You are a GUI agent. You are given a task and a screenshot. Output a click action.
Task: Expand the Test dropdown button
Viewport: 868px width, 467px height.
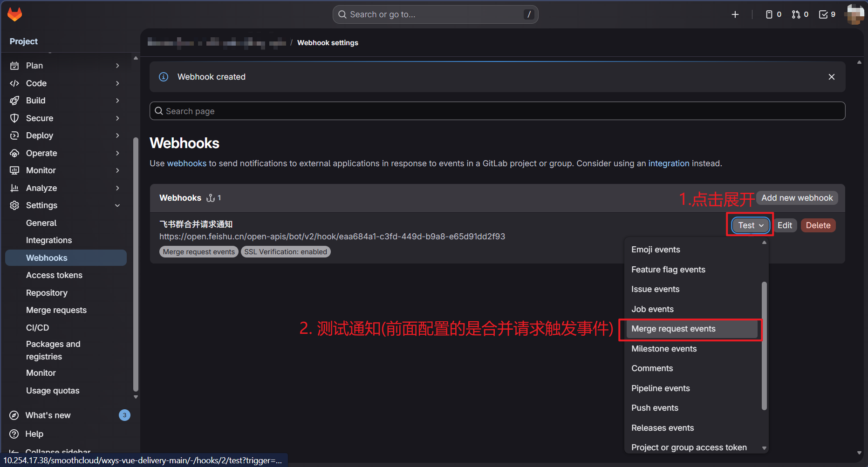coord(750,225)
